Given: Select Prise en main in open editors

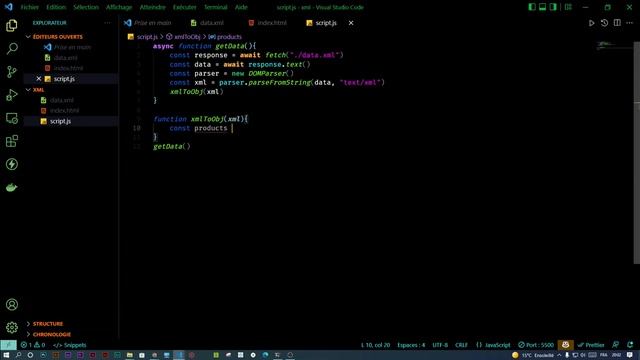Looking at the screenshot, I should click(72, 47).
